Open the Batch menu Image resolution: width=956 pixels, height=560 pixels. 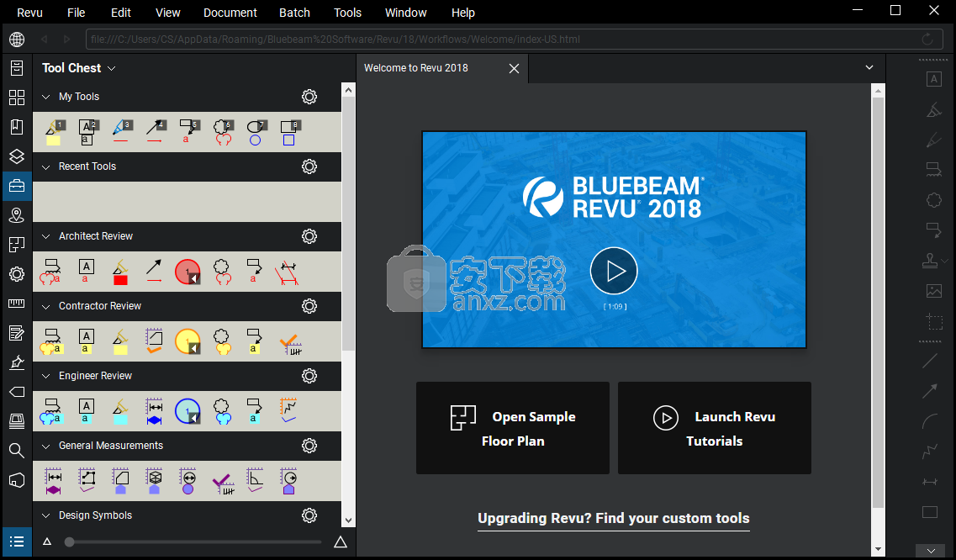(x=294, y=13)
